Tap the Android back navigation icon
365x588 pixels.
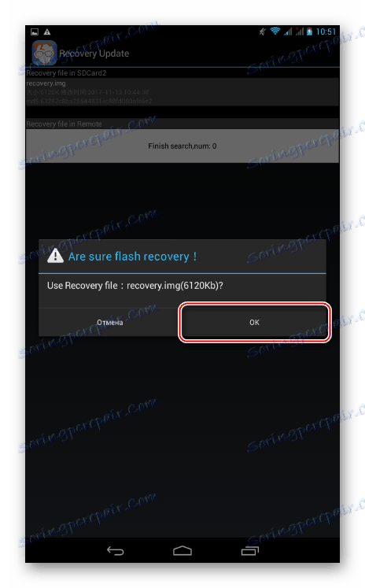[115, 550]
